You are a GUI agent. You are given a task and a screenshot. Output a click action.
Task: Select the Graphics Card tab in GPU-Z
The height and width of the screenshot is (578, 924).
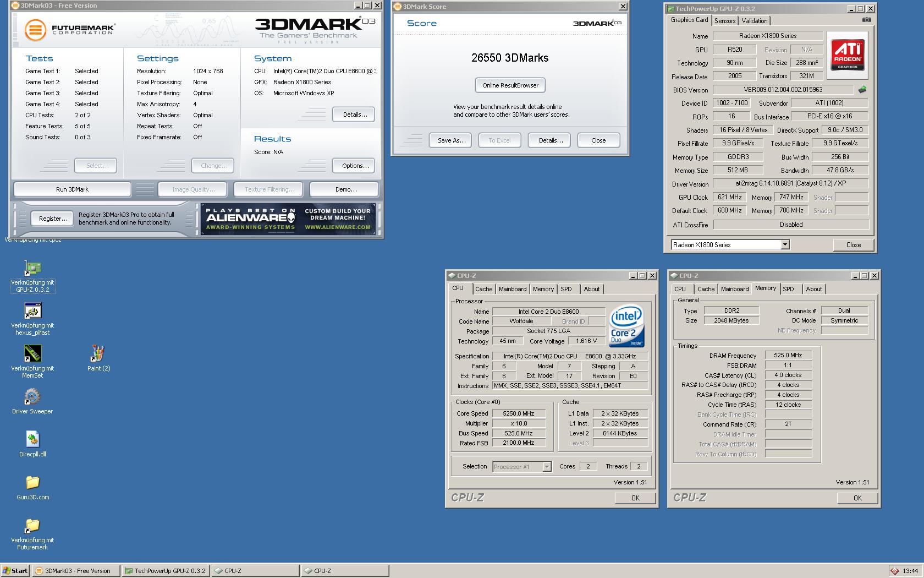(689, 20)
